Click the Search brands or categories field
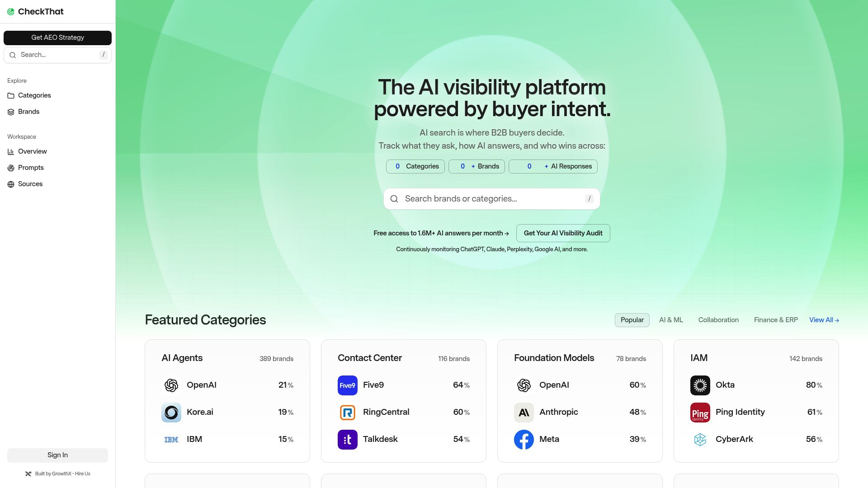The width and height of the screenshot is (868, 488). click(x=491, y=199)
